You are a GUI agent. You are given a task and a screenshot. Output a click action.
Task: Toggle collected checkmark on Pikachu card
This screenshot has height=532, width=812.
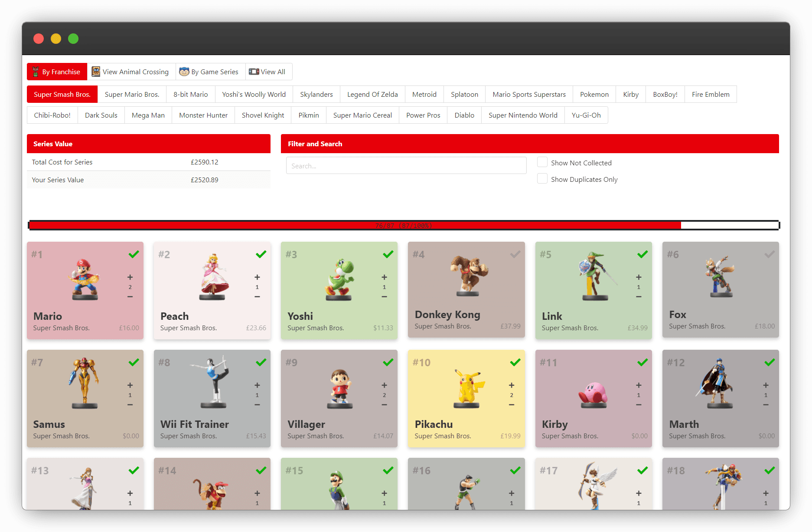pyautogui.click(x=515, y=362)
